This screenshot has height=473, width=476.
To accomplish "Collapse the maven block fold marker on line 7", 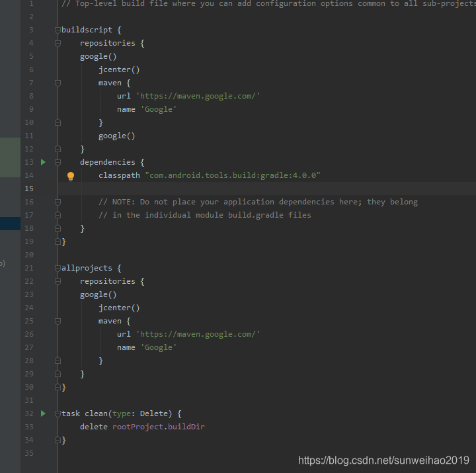I will pyautogui.click(x=58, y=83).
